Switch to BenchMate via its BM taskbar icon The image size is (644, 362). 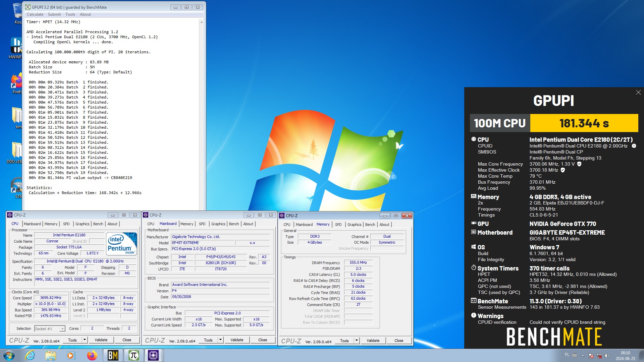coord(113,355)
